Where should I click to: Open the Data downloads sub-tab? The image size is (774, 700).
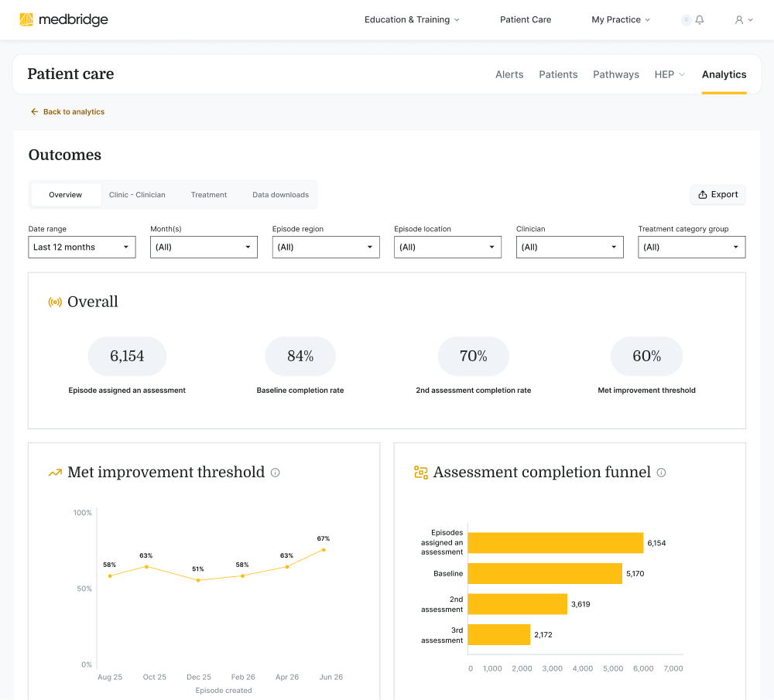coord(280,195)
